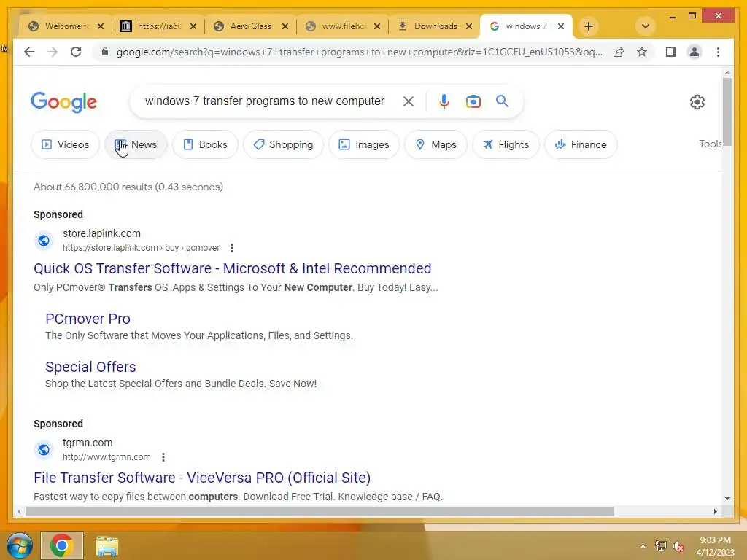The image size is (747, 560).
Task: Show hidden system tray icons
Action: click(643, 546)
